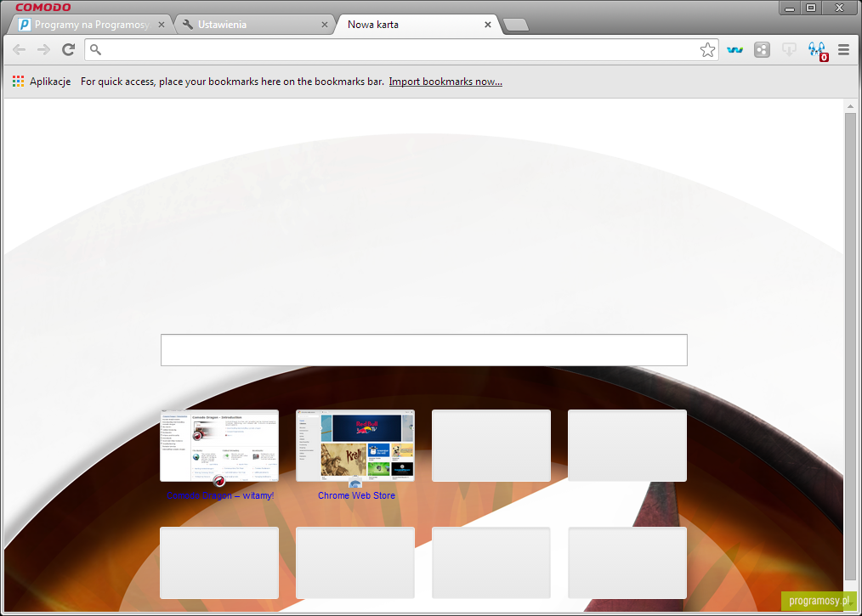Screen dimensions: 862x616
Task: Select the Nowa karta tab
Action: [417, 25]
